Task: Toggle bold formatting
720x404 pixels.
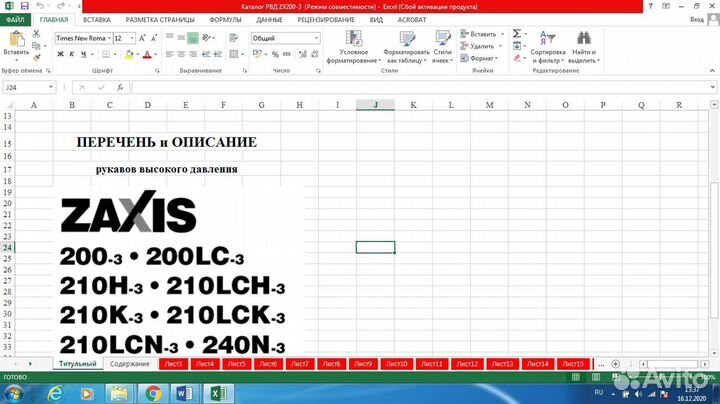Action: pyautogui.click(x=60, y=54)
